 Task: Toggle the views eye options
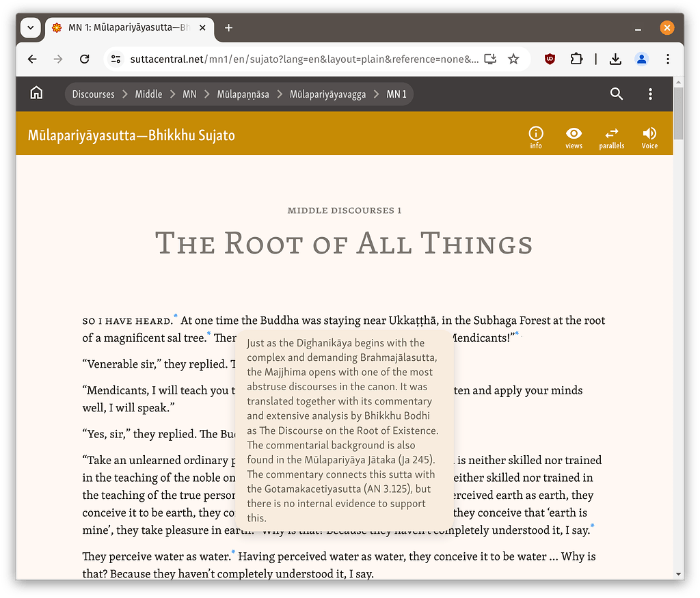[x=574, y=137]
